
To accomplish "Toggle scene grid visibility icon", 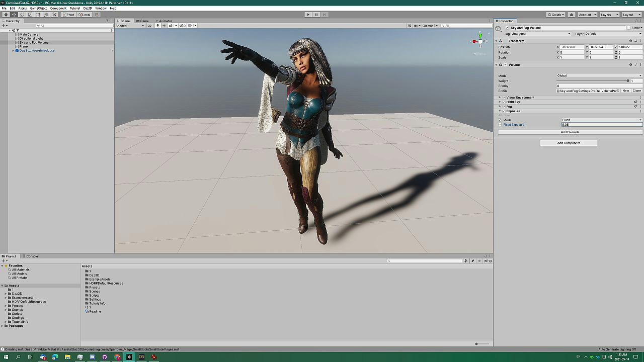I will [190, 26].
